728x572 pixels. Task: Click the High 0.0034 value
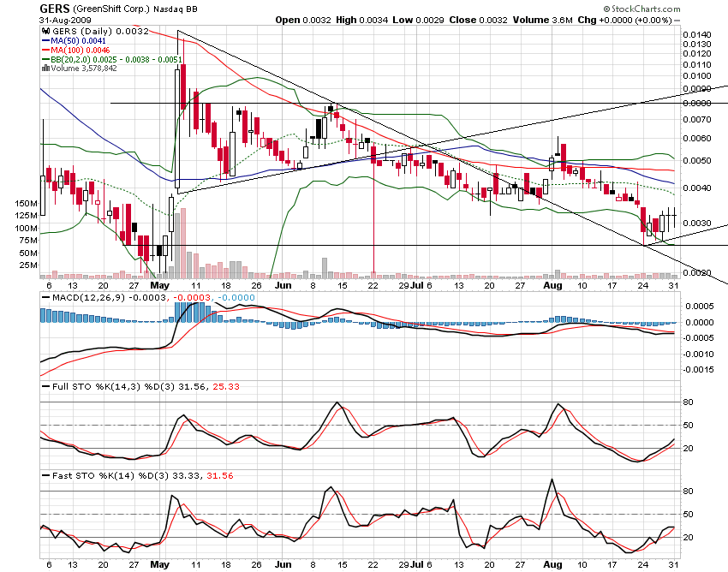pyautogui.click(x=362, y=20)
